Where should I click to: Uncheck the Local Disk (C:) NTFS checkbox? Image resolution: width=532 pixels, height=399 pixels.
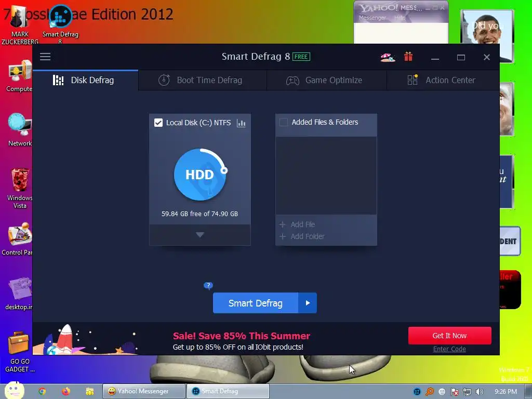[158, 123]
